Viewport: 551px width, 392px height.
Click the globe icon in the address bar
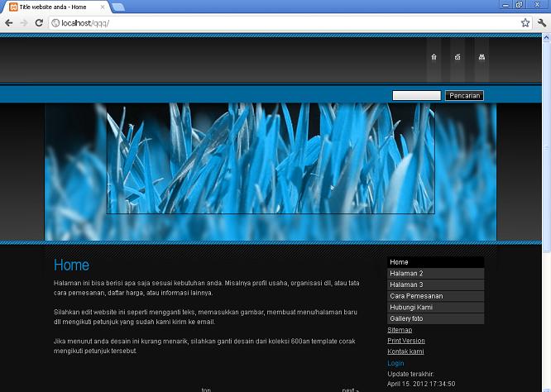(55, 23)
